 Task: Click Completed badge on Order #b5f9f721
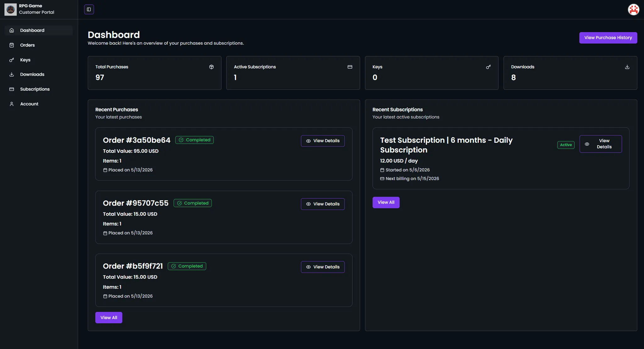click(x=187, y=266)
